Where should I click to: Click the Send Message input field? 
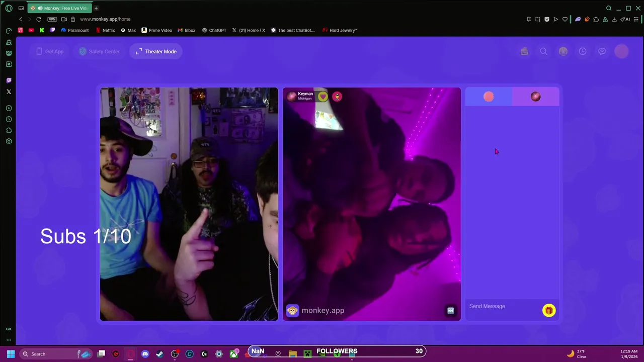503,306
